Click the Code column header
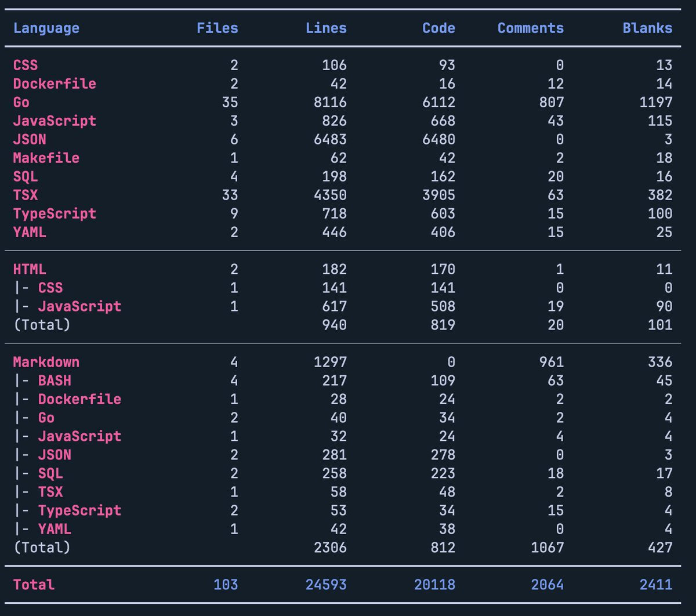The height and width of the screenshot is (616, 696). (438, 28)
